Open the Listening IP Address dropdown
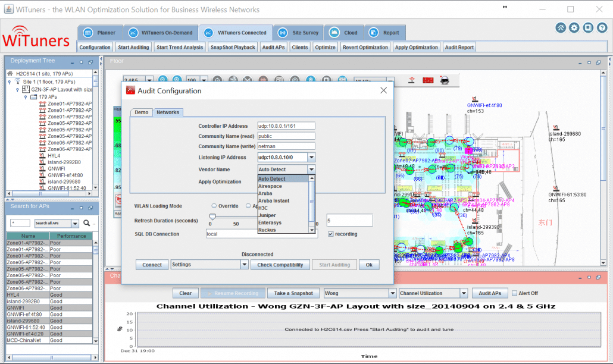Image resolution: width=613 pixels, height=364 pixels. [312, 158]
